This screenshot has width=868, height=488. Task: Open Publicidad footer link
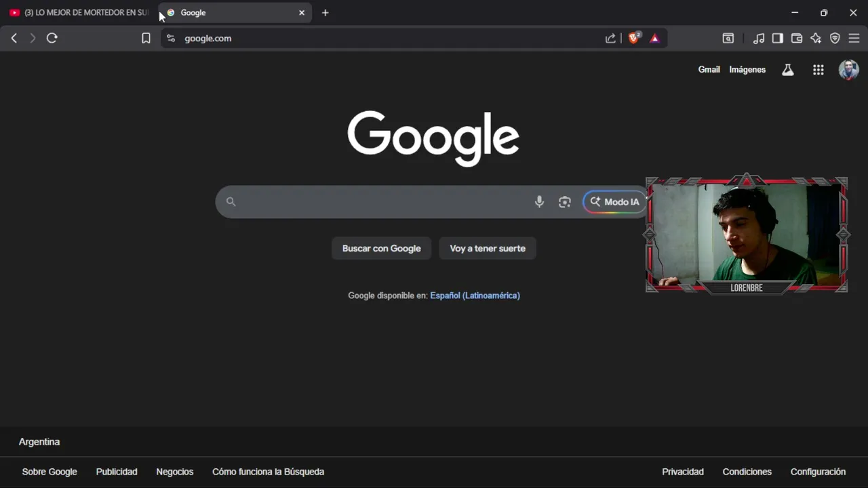pyautogui.click(x=117, y=472)
